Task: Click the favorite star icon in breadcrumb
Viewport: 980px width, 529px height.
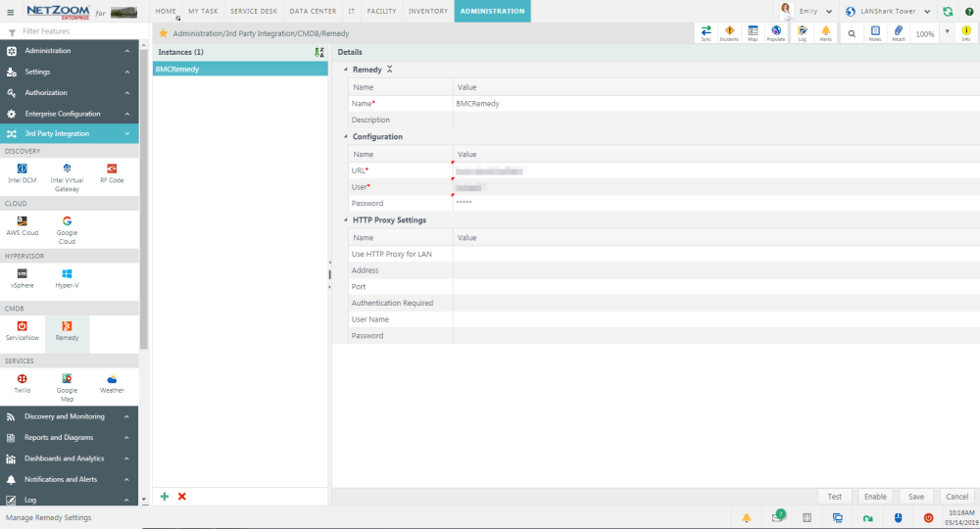Action: 163,33
